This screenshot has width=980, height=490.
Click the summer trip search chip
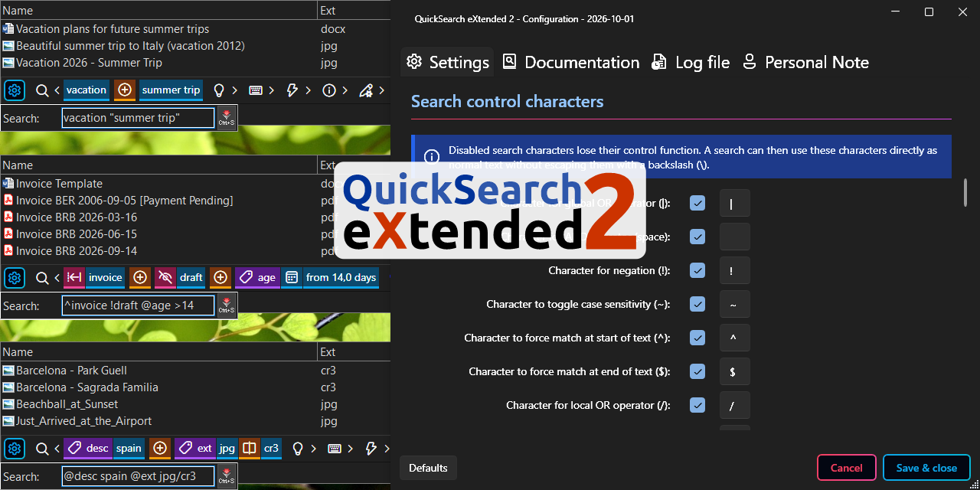171,90
